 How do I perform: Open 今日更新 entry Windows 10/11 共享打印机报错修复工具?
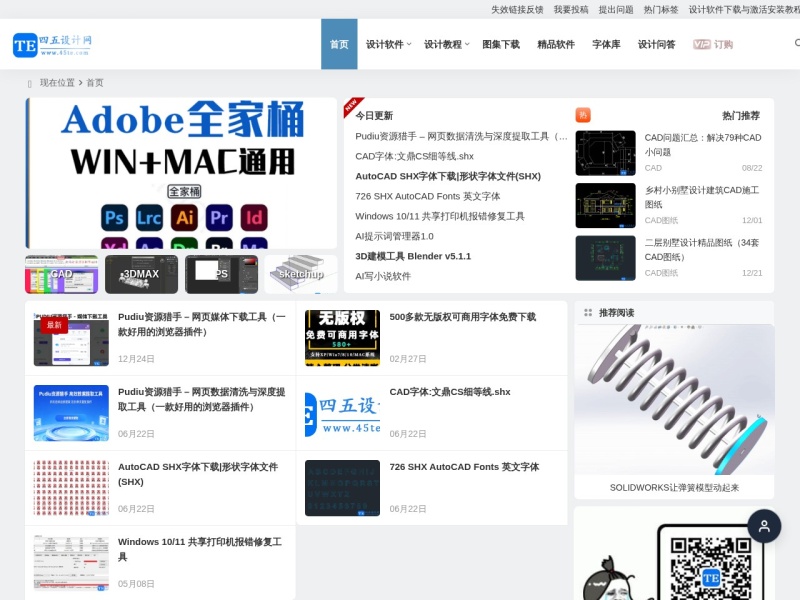pos(440,216)
